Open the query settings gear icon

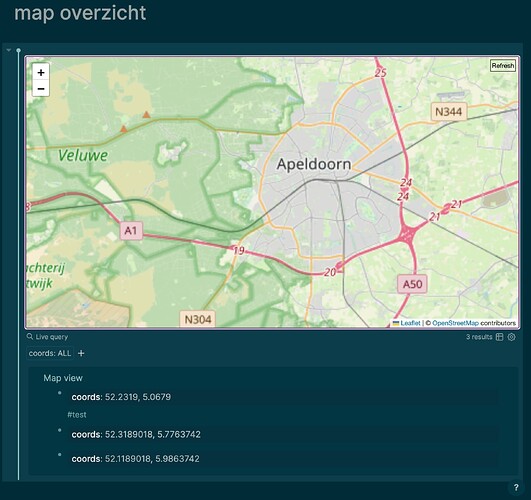tap(511, 337)
